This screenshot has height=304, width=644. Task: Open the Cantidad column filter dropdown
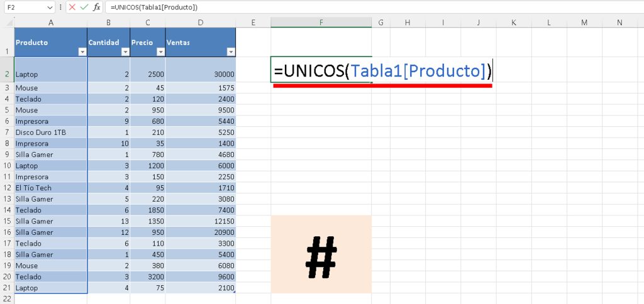124,52
